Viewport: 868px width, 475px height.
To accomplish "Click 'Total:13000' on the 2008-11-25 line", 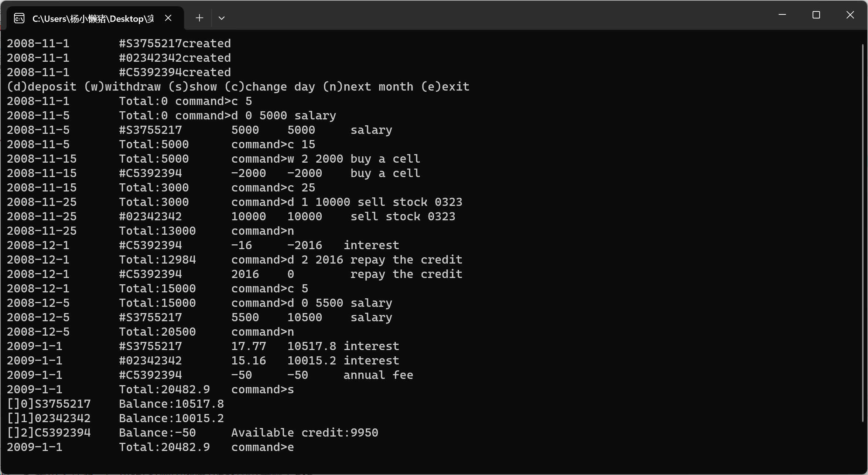I will tap(157, 231).
